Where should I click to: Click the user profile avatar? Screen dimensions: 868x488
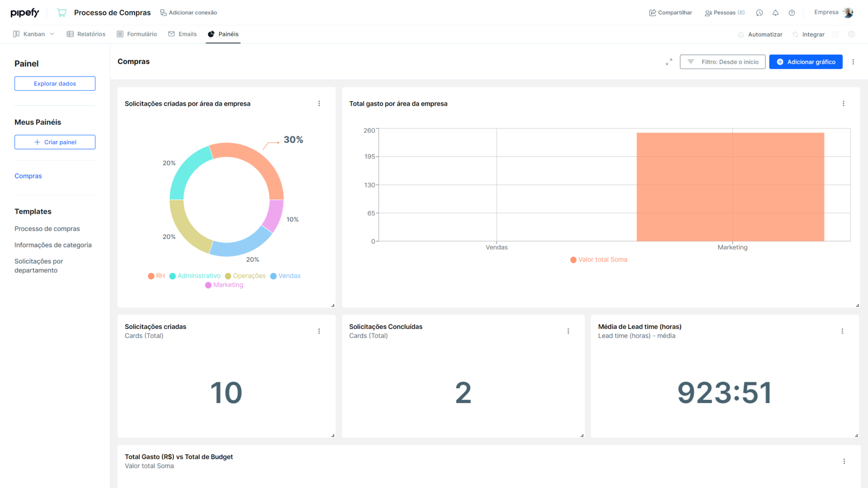click(x=848, y=13)
